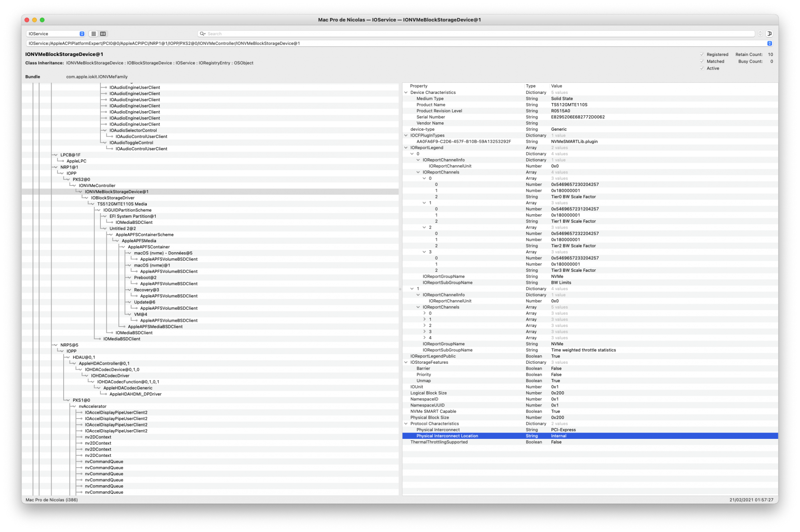
Task: Open the IOService path popup arrow
Action: [x=769, y=44]
